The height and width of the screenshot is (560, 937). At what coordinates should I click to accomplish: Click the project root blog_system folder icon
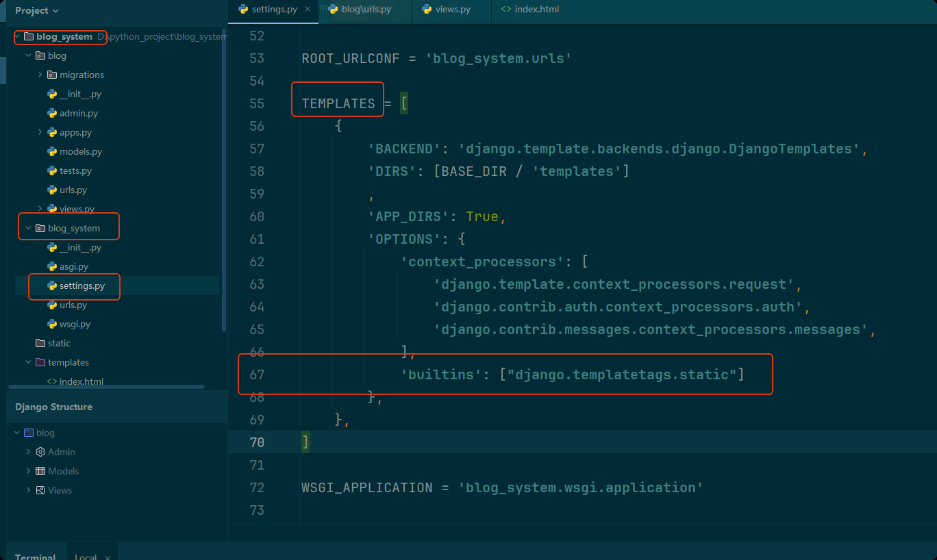[28, 36]
